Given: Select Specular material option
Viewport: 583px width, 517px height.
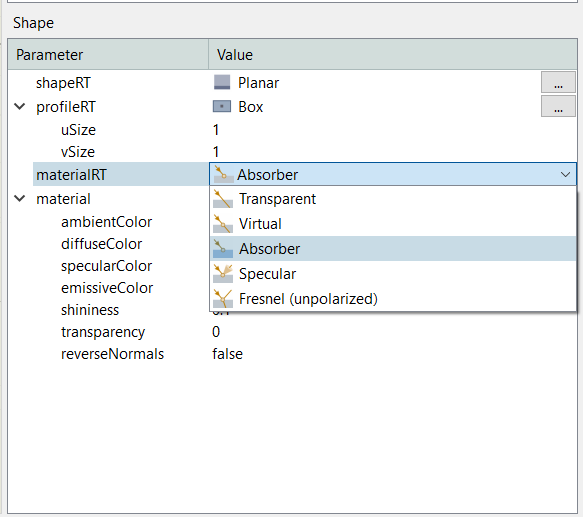Looking at the screenshot, I should coord(393,274).
